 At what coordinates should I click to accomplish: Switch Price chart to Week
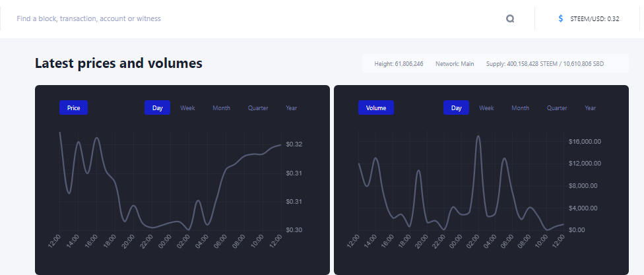pyautogui.click(x=187, y=108)
